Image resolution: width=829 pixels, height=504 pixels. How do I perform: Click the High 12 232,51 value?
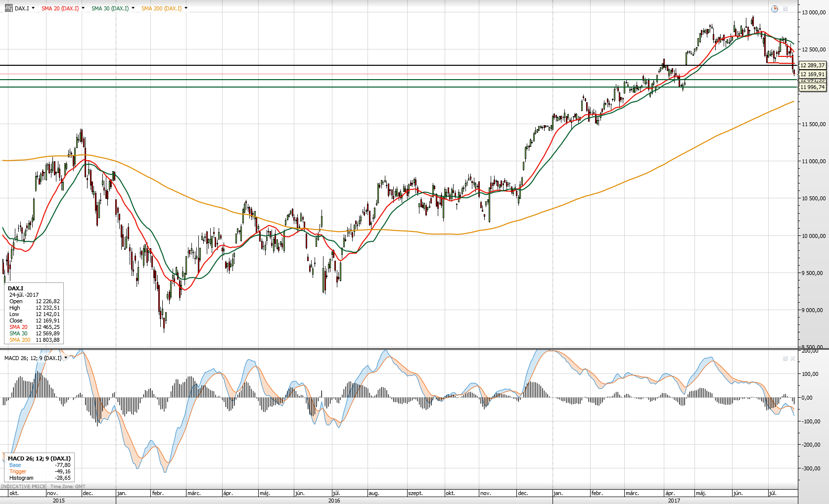click(x=47, y=308)
